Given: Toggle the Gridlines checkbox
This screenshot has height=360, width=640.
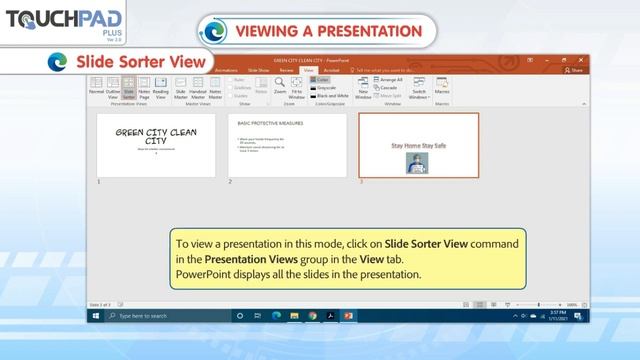Looking at the screenshot, I should (240, 88).
